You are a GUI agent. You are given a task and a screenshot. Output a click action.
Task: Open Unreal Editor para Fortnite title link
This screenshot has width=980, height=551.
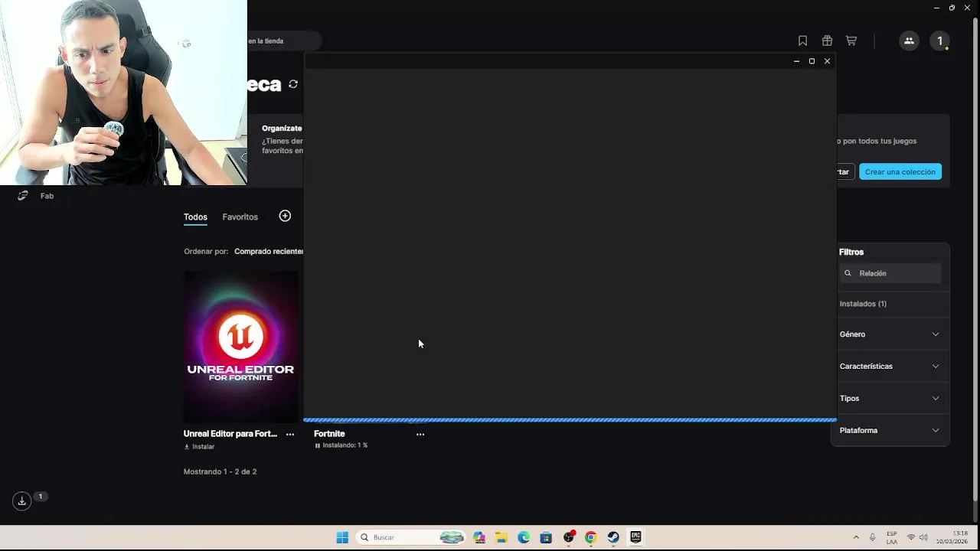point(230,434)
